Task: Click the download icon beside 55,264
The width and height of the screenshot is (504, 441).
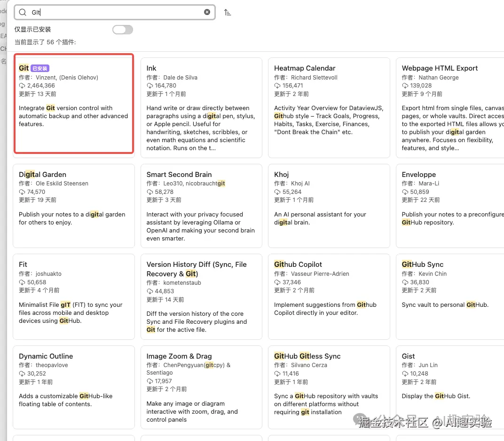Action: [277, 192]
